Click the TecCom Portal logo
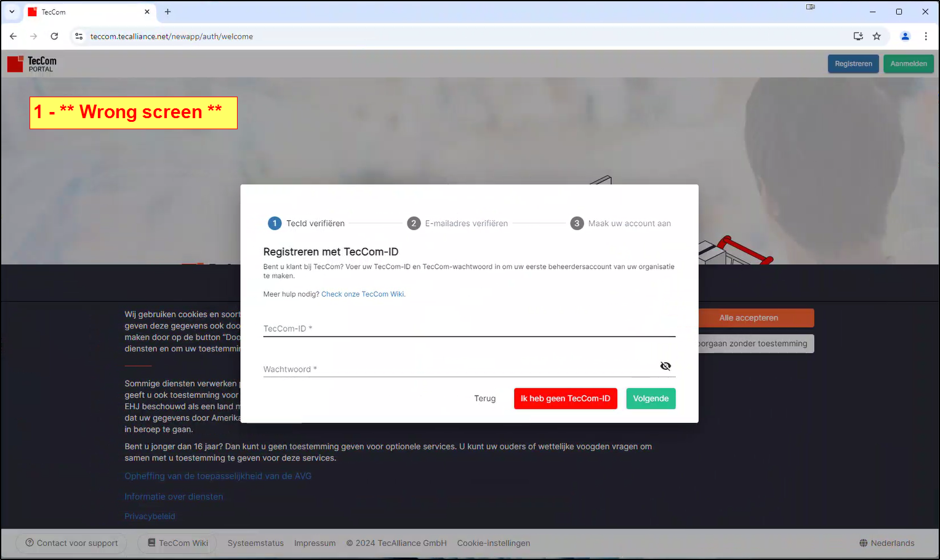 click(x=32, y=64)
